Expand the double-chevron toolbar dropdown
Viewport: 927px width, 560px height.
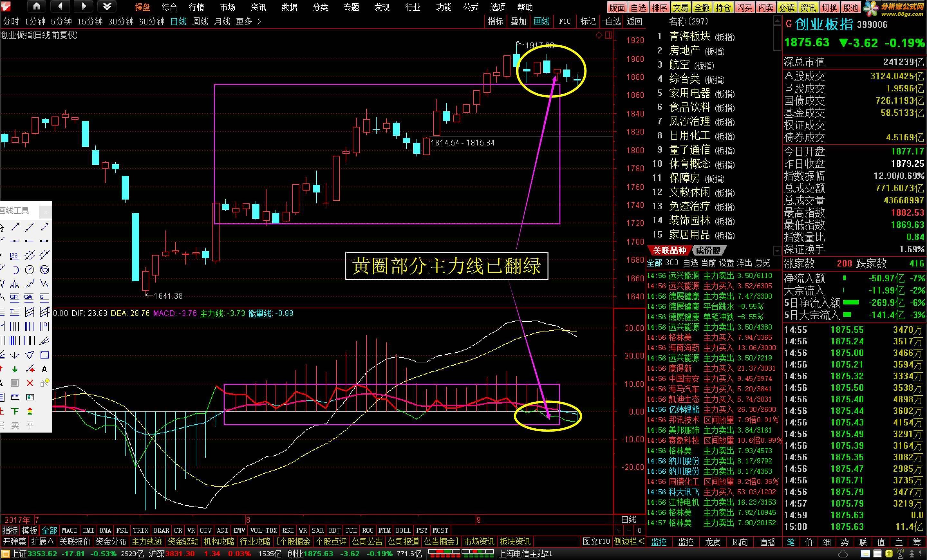107,6
